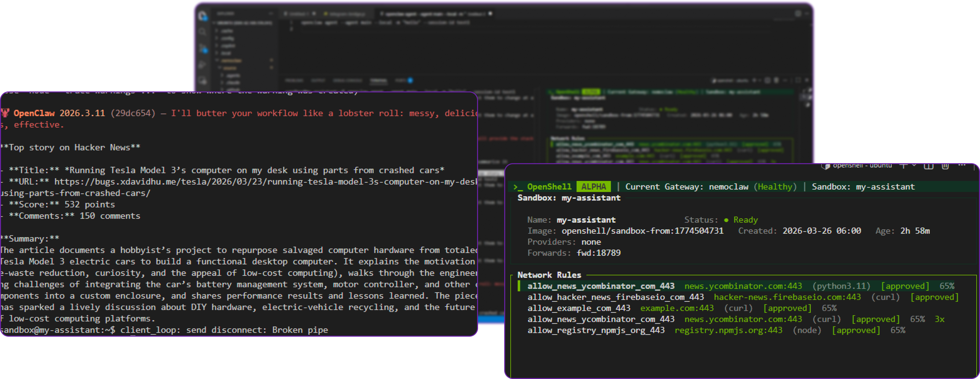Viewport: 980px width, 379px height.
Task: Select the allow_example_com_443 rule row
Action: click(579, 308)
